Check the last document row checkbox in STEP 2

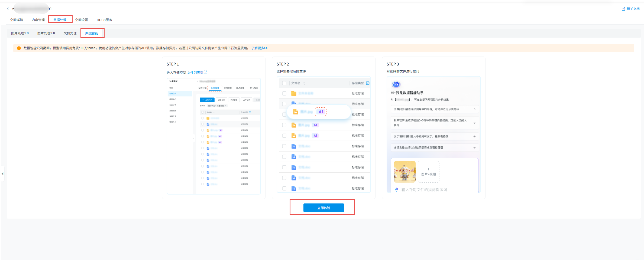pos(284,188)
